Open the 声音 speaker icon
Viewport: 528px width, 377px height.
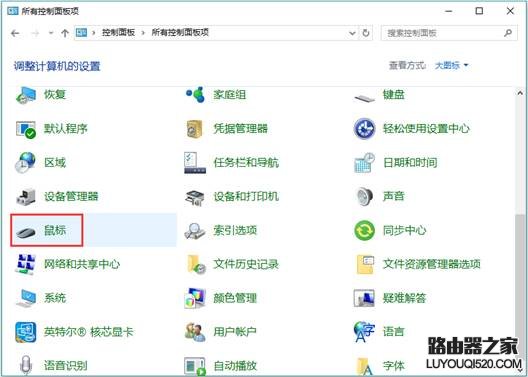click(x=364, y=197)
